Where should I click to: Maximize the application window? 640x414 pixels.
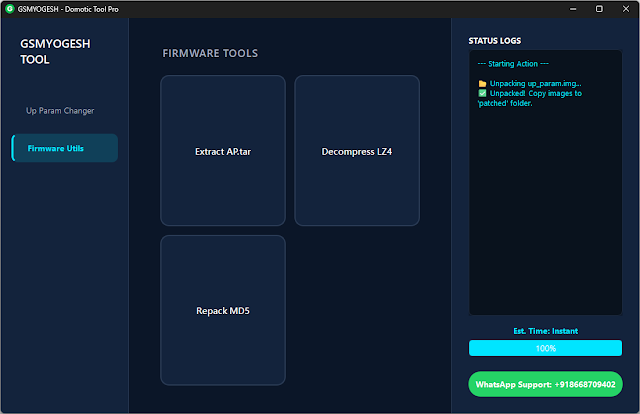tap(598, 8)
